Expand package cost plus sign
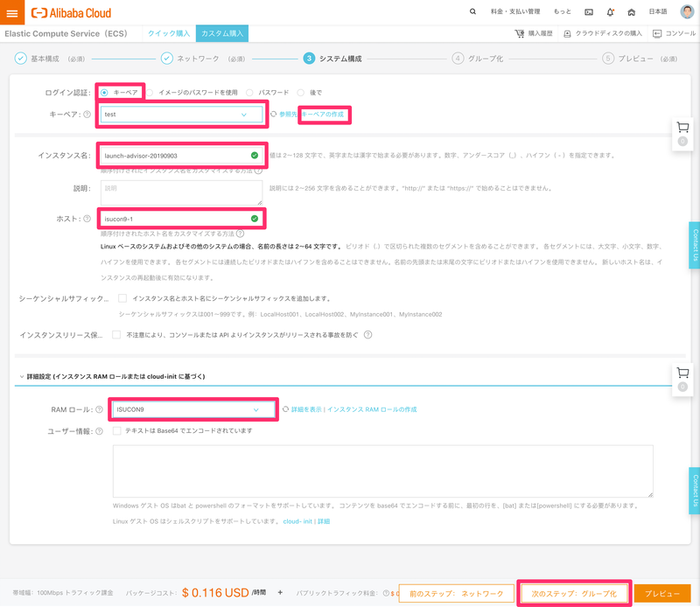The height and width of the screenshot is (607, 700). 280,593
